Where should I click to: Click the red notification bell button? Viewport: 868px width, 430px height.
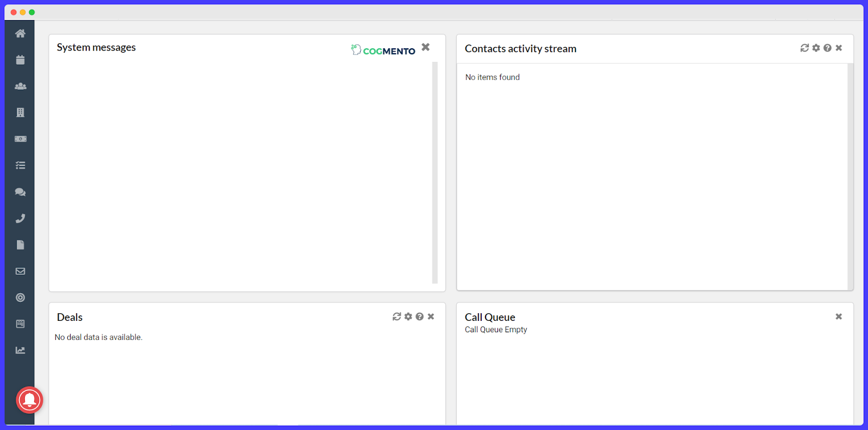click(29, 400)
